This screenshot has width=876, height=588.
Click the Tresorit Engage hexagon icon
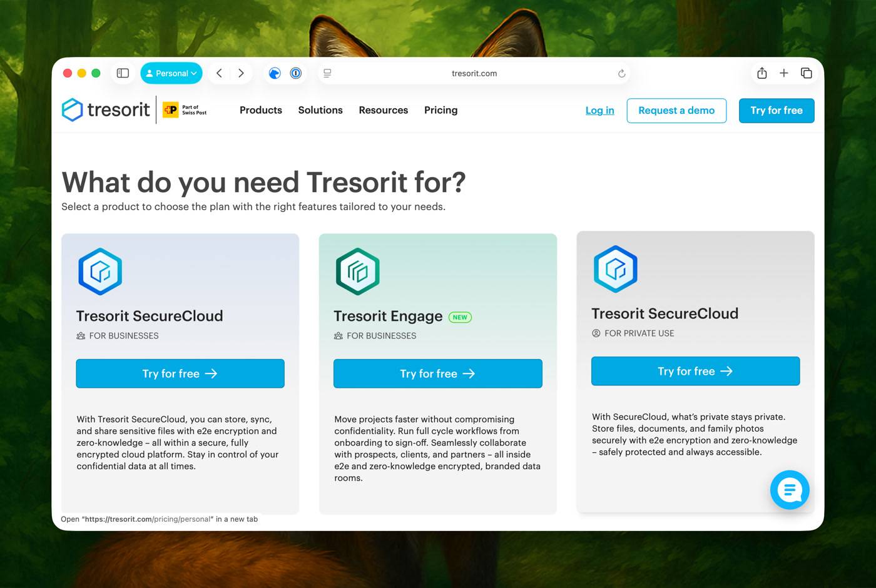(358, 271)
